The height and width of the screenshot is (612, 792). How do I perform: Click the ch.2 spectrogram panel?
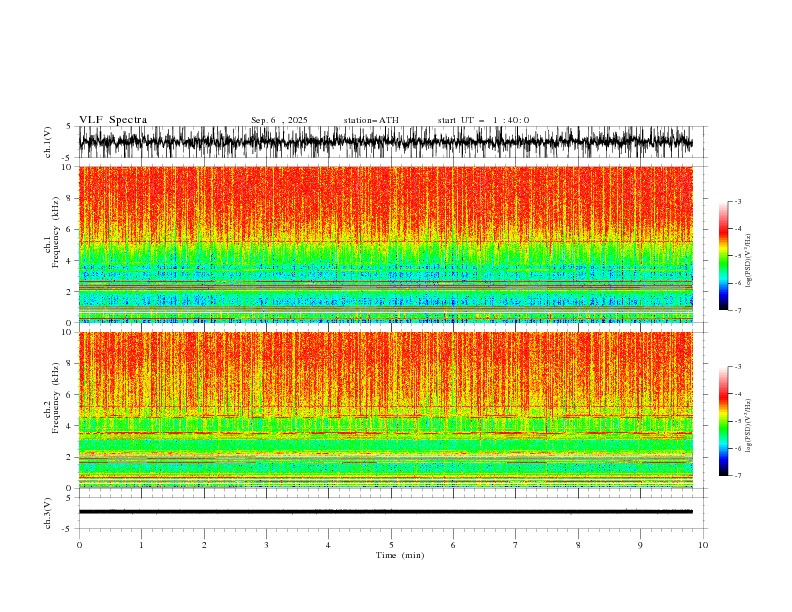(x=385, y=410)
